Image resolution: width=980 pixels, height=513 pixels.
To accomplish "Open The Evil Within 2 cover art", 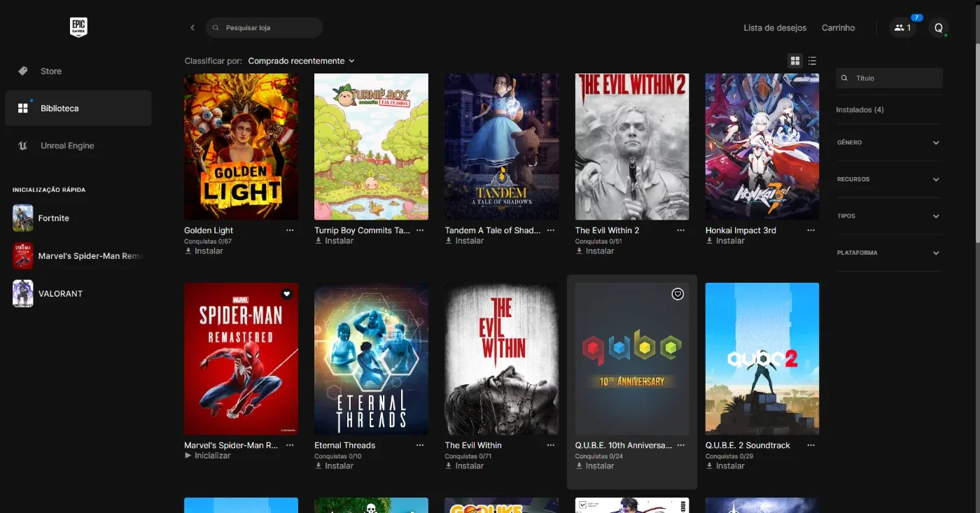I will (632, 147).
